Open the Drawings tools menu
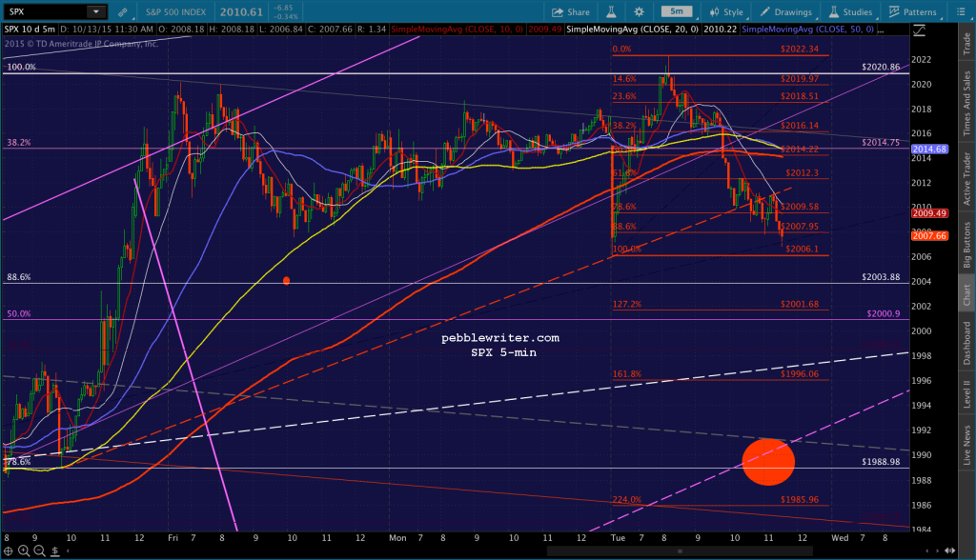 coord(785,11)
